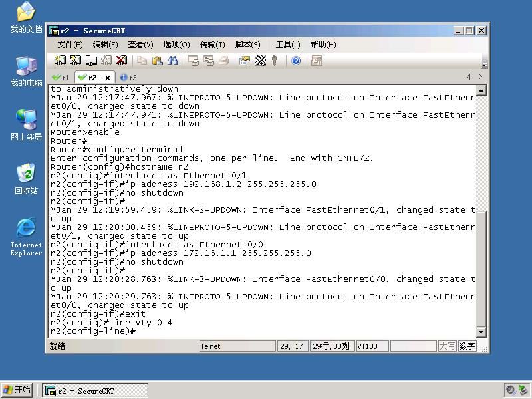
Task: Close the r2 session tab
Action: coord(108,78)
